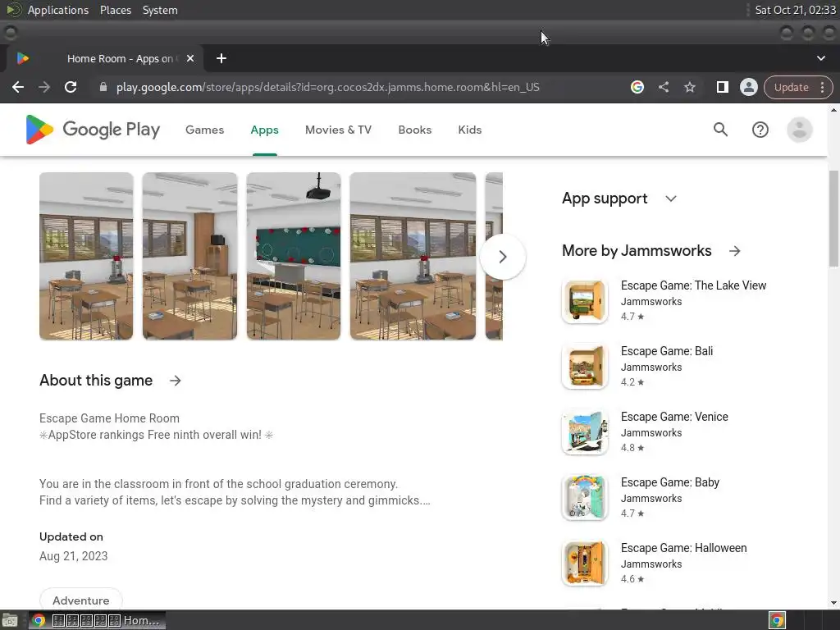
Task: Open the Escape Game: The Lake View link
Action: [x=693, y=285]
